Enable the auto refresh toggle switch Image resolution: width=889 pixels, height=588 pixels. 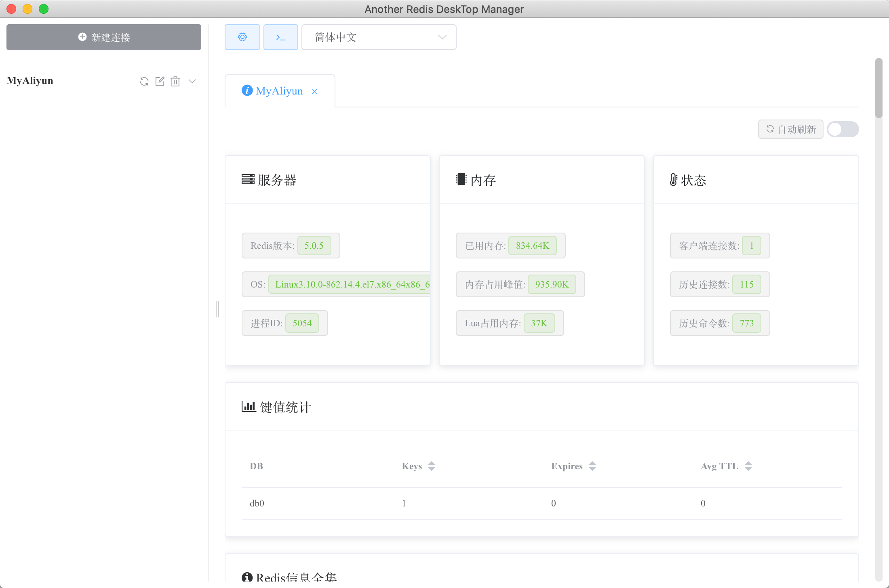(x=843, y=129)
